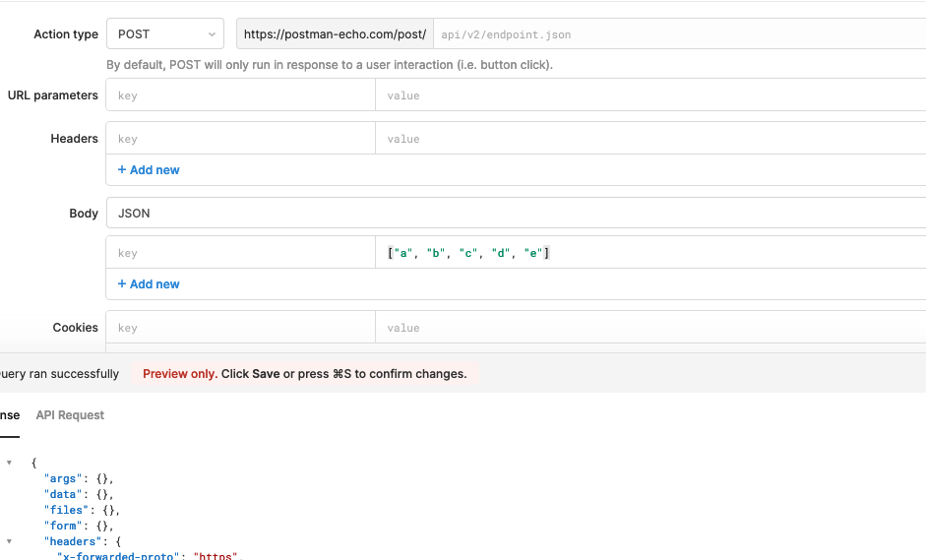Image resolution: width=926 pixels, height=560 pixels.
Task: Collapse the root JSON response object
Action: point(9,463)
